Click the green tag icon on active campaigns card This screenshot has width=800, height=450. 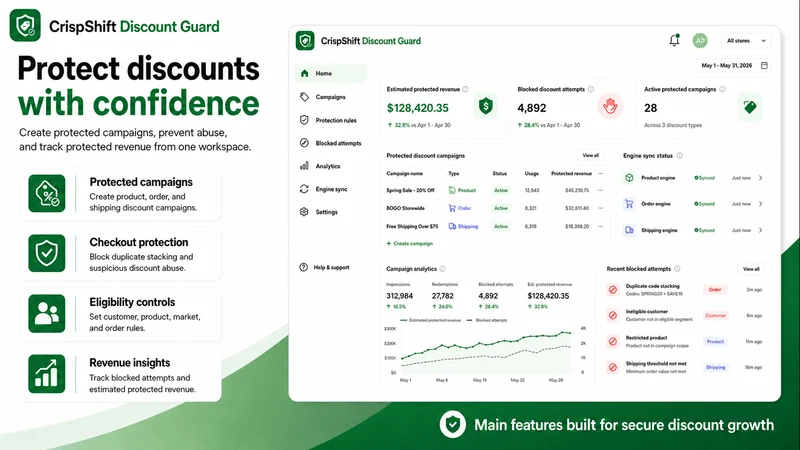click(x=749, y=107)
